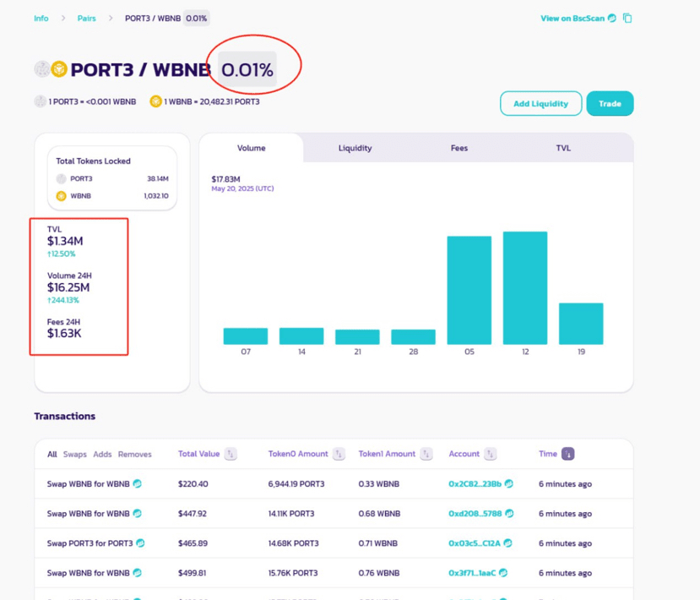Click the 38.14M PORT3 locked amount

tap(158, 178)
